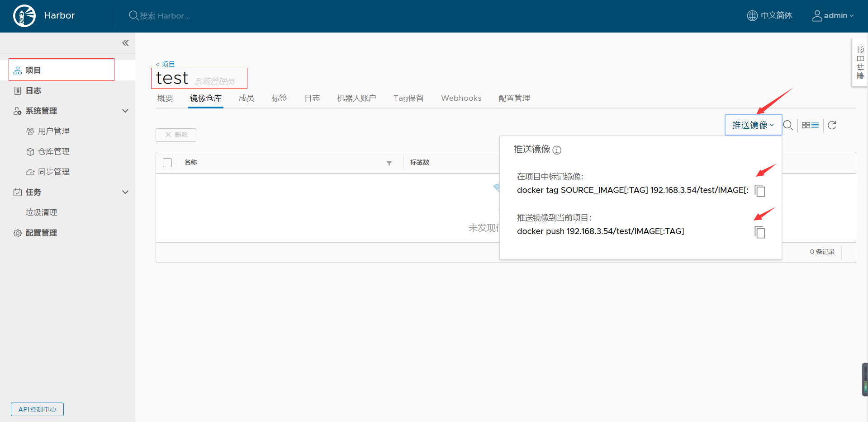The width and height of the screenshot is (868, 422).
Task: Click the Harbor logo icon
Action: click(x=24, y=16)
